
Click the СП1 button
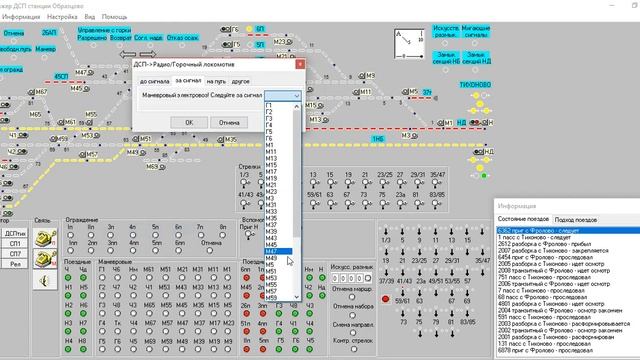click(15, 244)
